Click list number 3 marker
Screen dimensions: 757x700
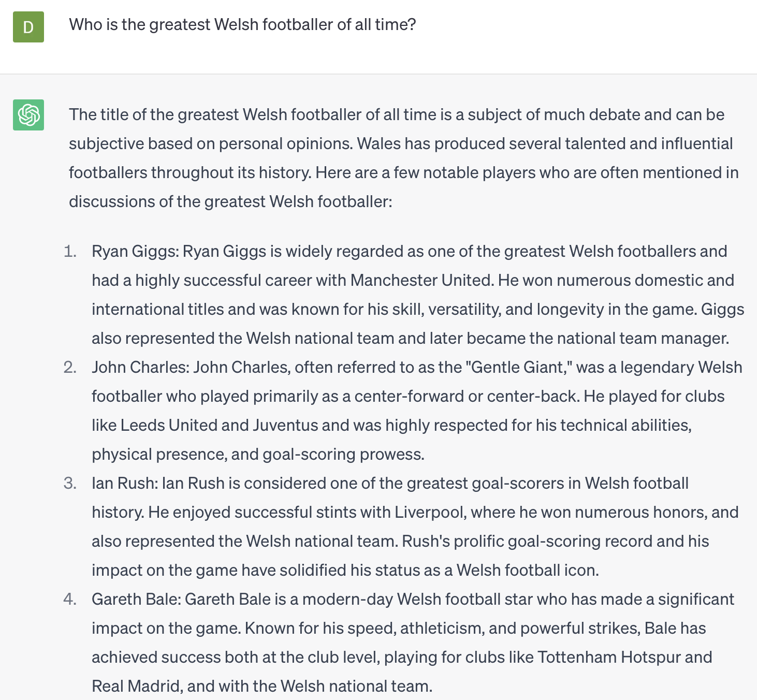coord(70,484)
